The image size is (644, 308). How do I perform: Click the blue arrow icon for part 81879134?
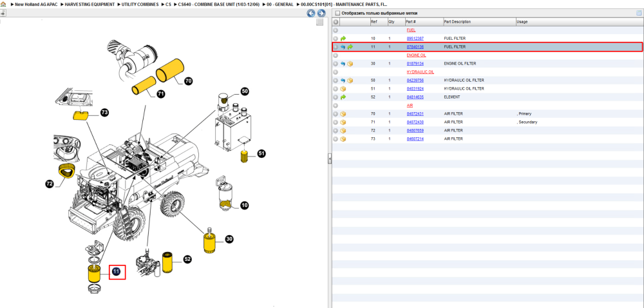point(343,64)
